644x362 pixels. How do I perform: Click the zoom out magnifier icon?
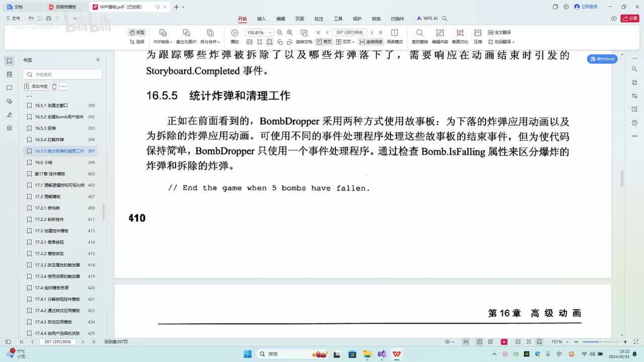click(280, 32)
